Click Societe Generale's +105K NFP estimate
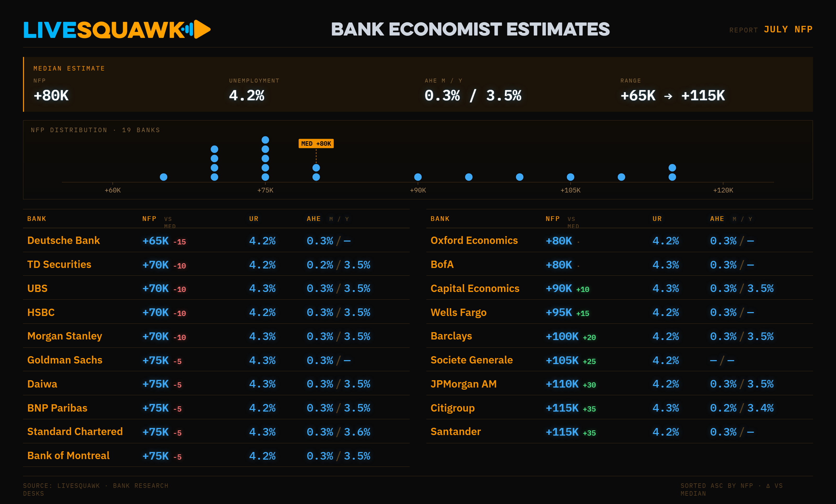Screen dimensions: 836x504 pos(562,360)
